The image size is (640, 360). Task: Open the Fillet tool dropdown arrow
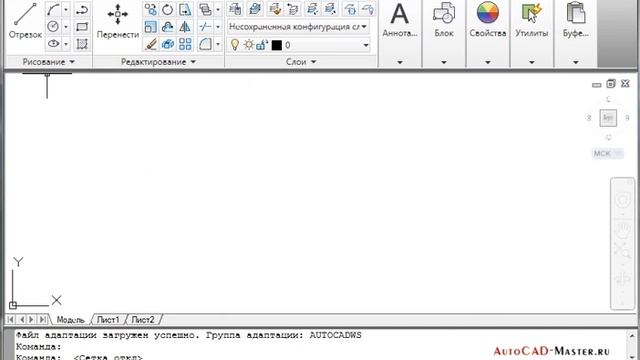click(x=218, y=44)
